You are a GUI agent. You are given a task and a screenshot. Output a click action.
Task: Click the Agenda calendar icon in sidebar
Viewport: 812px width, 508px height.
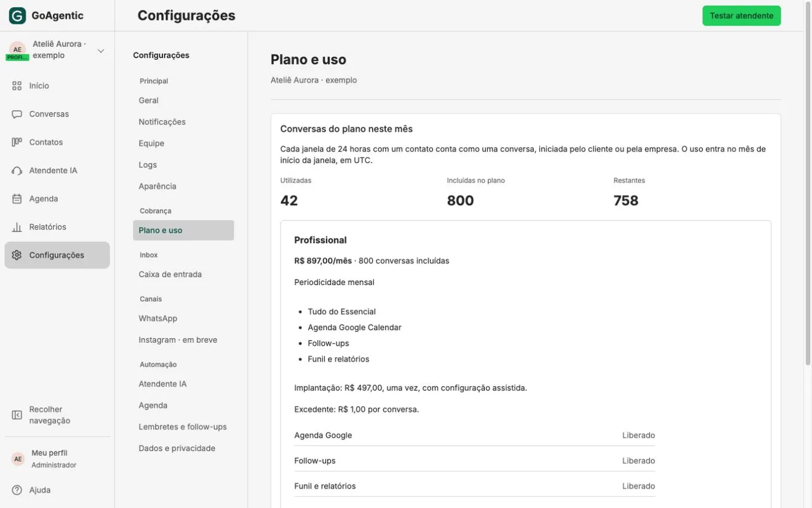point(17,199)
